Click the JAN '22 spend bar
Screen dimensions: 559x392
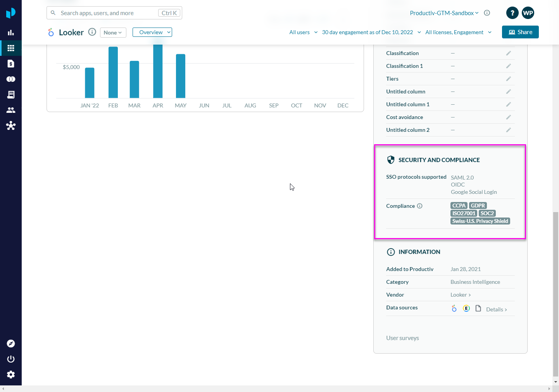click(x=90, y=83)
